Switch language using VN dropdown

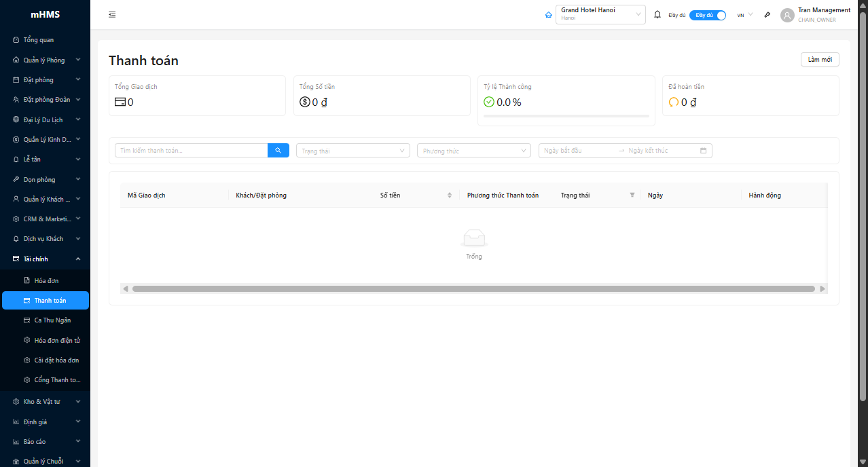(744, 15)
